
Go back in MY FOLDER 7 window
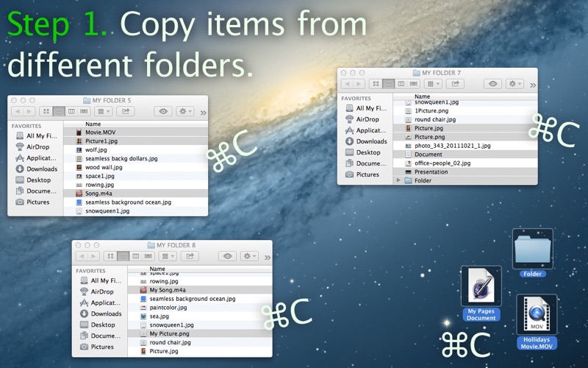tap(347, 84)
